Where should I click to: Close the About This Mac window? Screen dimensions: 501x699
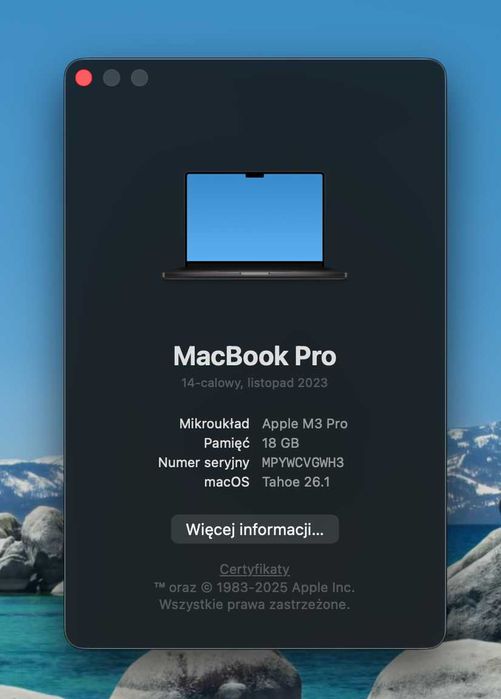84,78
